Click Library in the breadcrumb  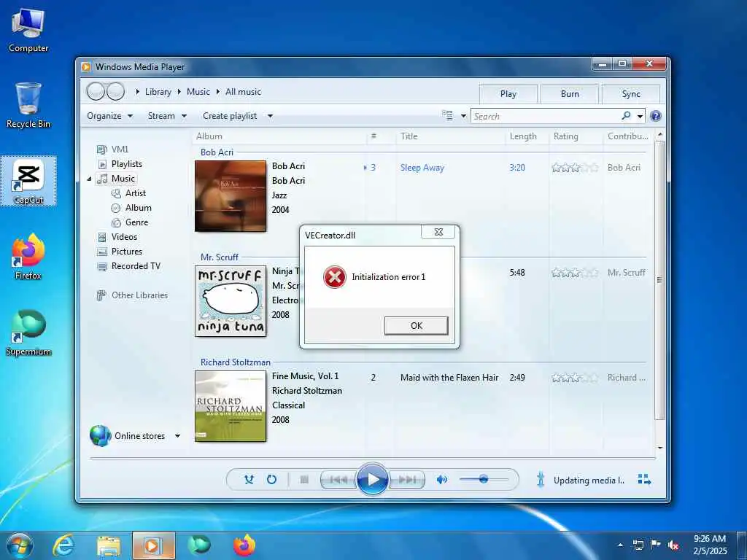(158, 92)
